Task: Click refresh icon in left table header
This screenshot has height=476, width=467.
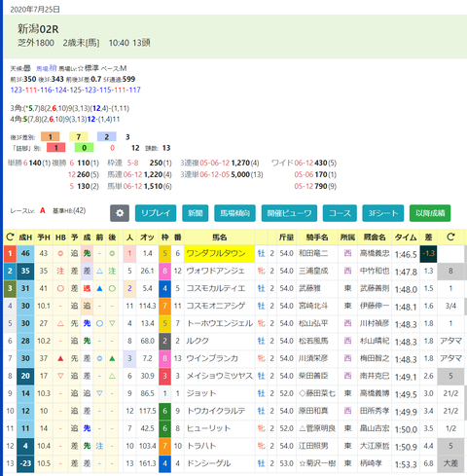Action: (x=10, y=238)
